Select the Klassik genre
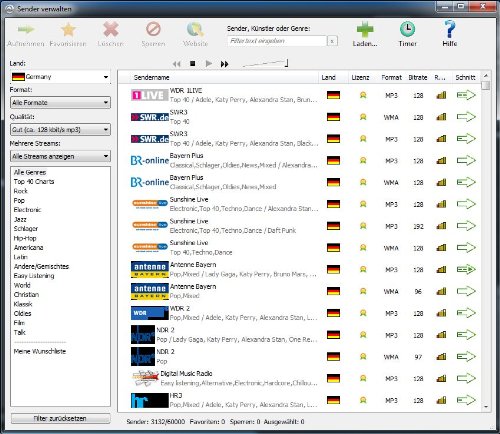500x434 pixels. (23, 304)
